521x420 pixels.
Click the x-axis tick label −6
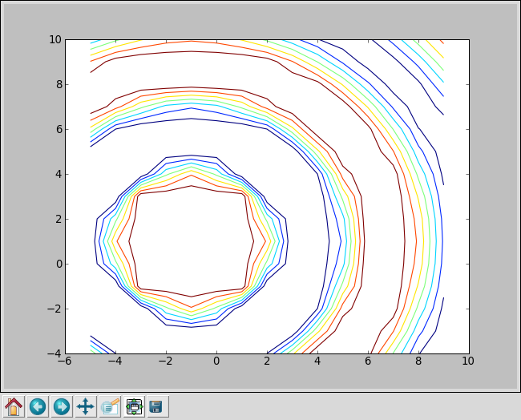pyautogui.click(x=65, y=361)
